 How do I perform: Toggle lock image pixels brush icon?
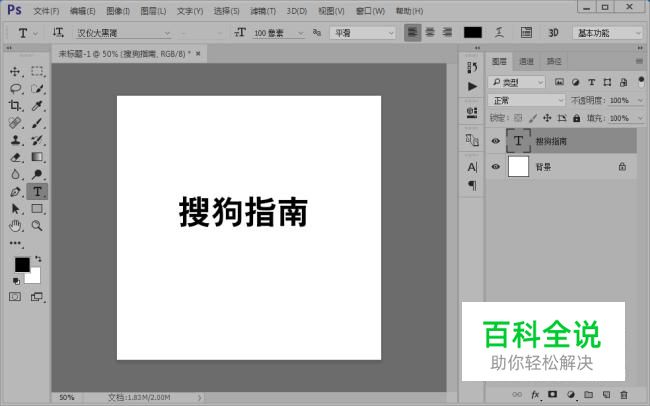(533, 118)
